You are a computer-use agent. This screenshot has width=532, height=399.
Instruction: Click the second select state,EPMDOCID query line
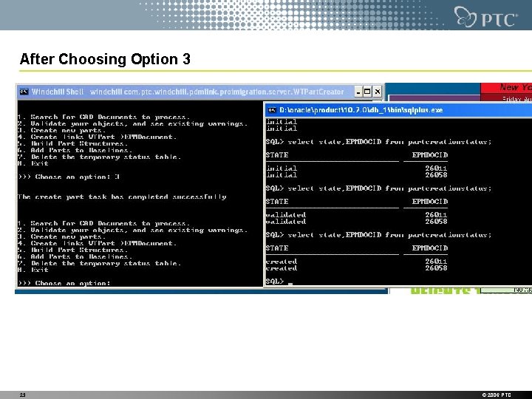click(x=378, y=188)
